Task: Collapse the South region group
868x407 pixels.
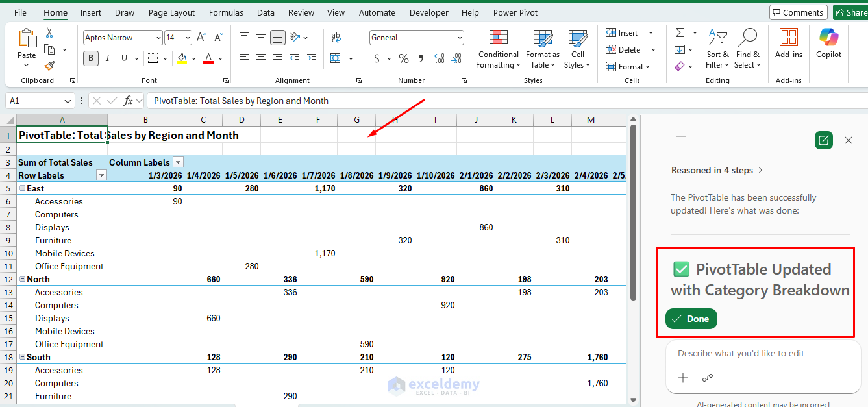Action: (23, 357)
